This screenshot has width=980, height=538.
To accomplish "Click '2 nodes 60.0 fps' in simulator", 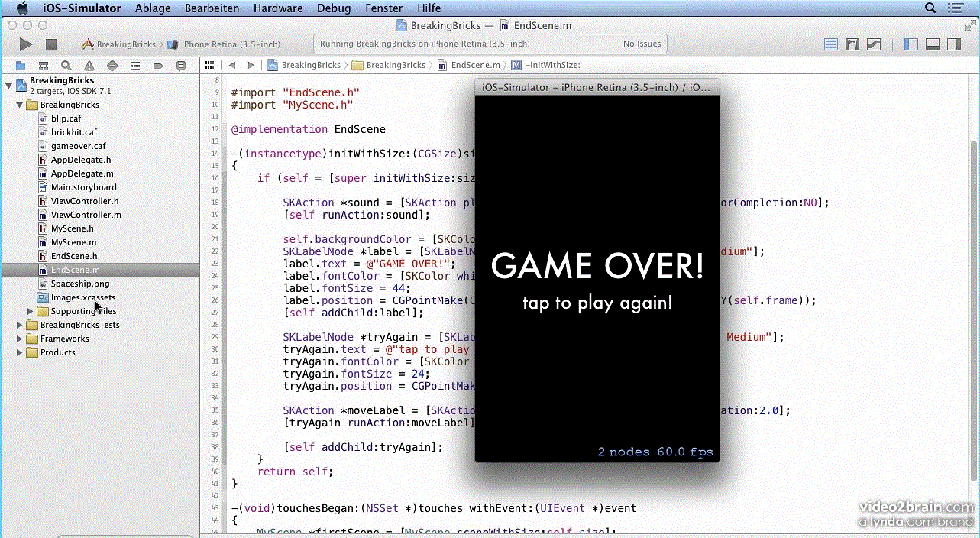I will tap(655, 452).
